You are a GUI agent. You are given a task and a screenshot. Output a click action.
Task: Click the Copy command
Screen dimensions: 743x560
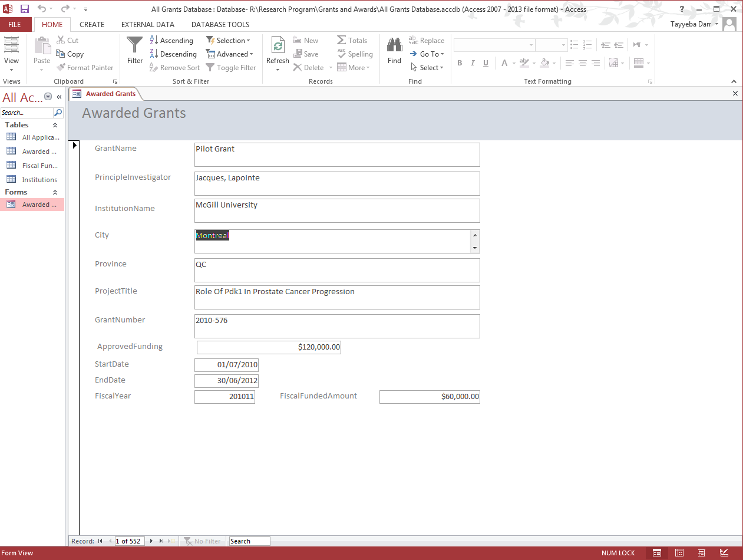click(x=70, y=54)
